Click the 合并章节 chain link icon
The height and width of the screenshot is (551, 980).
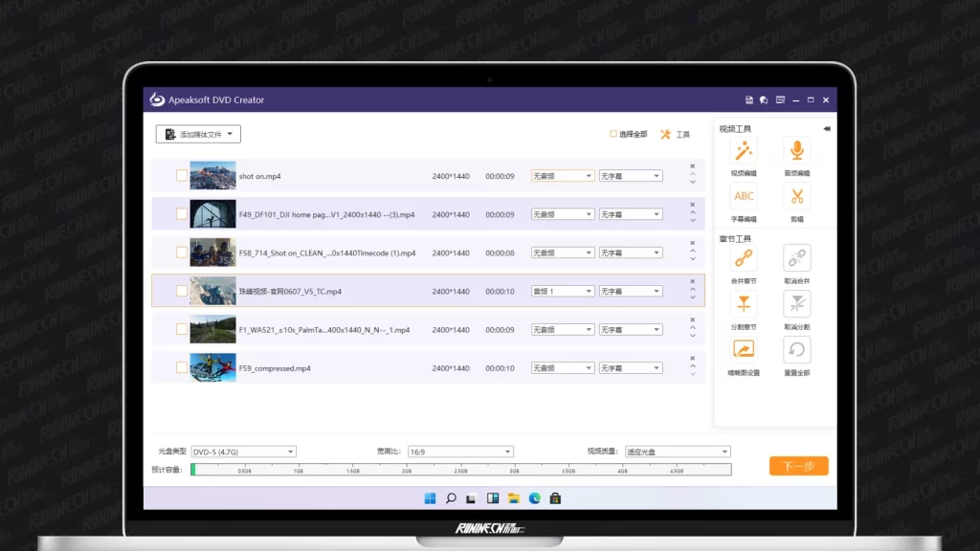coord(744,258)
